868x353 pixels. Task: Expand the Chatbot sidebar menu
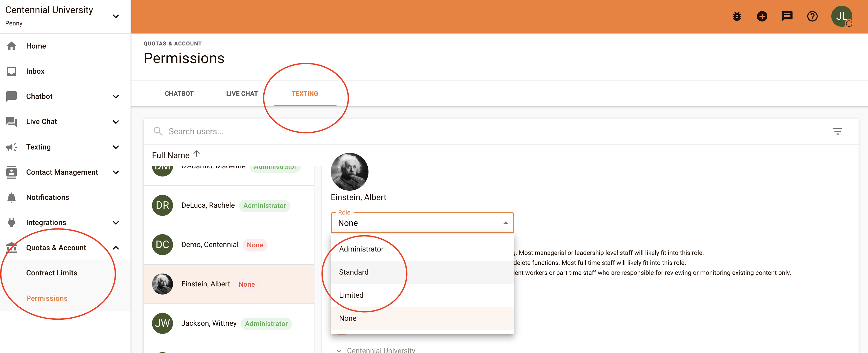[x=116, y=97]
